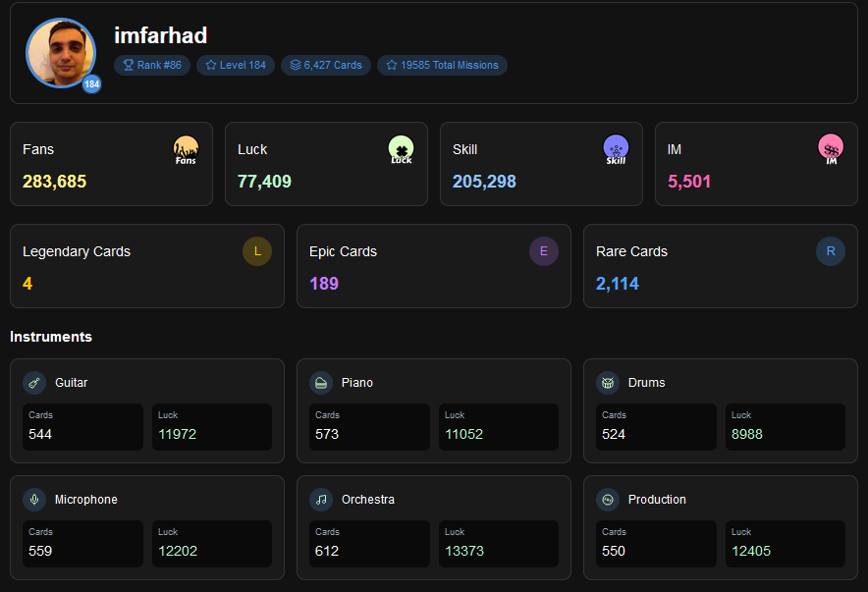Screen dimensions: 868x592
Task: Click the Drums instrument icon
Action: (608, 383)
